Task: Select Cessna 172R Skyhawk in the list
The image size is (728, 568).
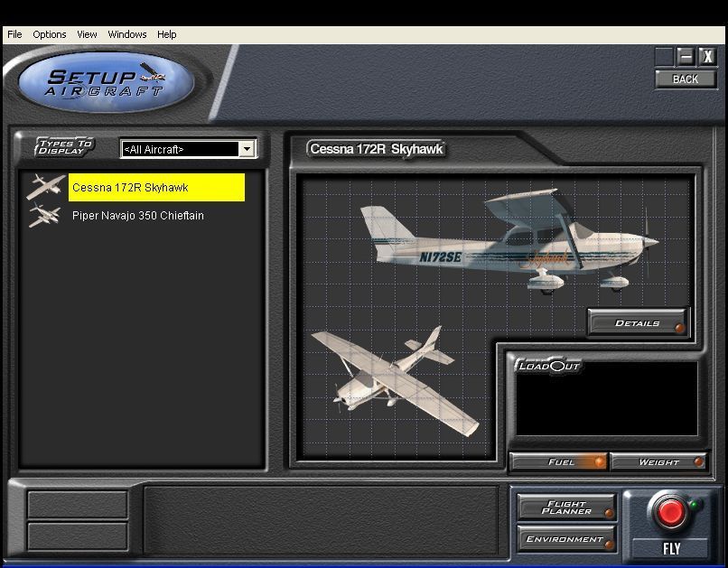Action: (156, 188)
